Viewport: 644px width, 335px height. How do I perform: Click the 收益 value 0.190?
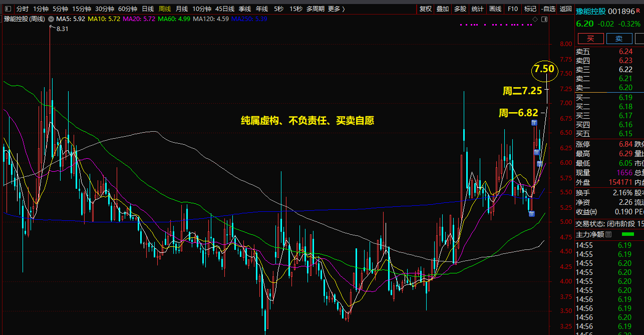coord(622,212)
